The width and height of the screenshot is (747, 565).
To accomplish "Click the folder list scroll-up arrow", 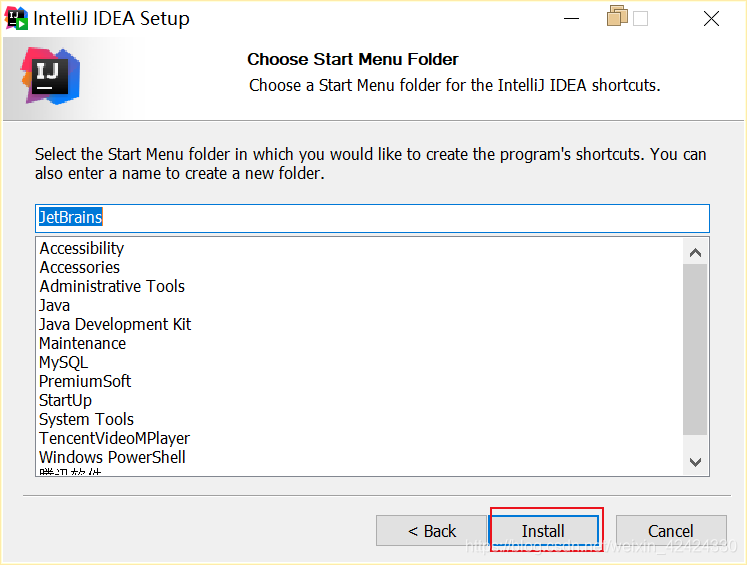I will coord(696,252).
